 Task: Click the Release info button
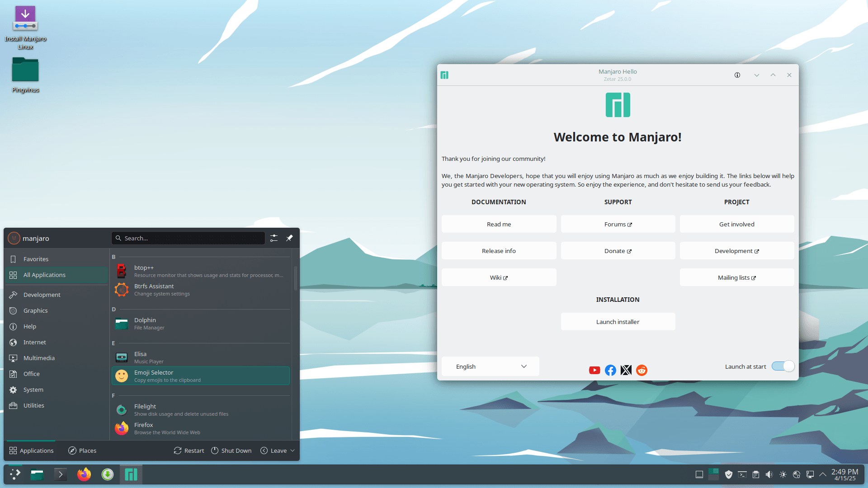pyautogui.click(x=499, y=251)
